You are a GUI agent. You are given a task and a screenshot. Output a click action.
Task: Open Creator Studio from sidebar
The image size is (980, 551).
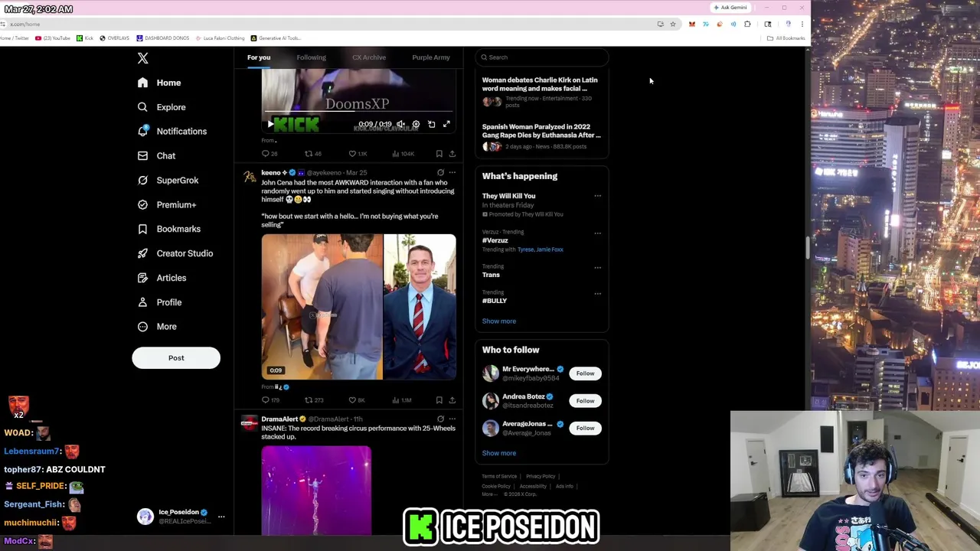coord(175,253)
